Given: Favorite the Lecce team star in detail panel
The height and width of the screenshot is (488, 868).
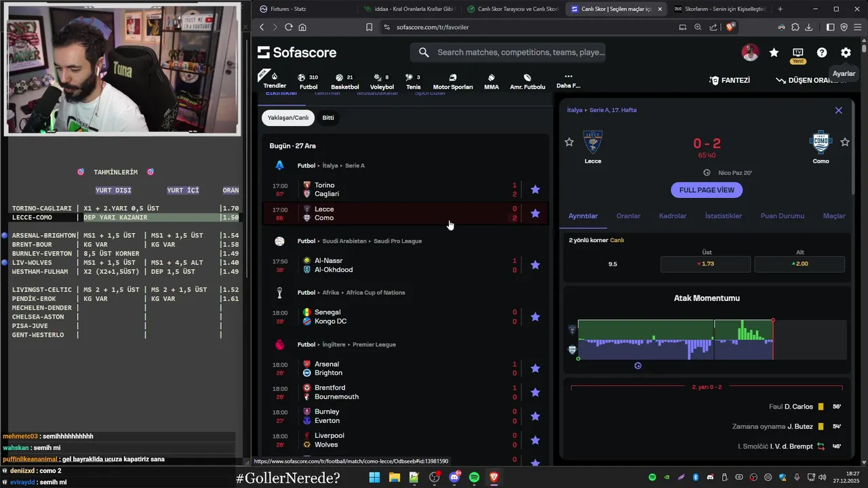Looking at the screenshot, I should coord(570,142).
